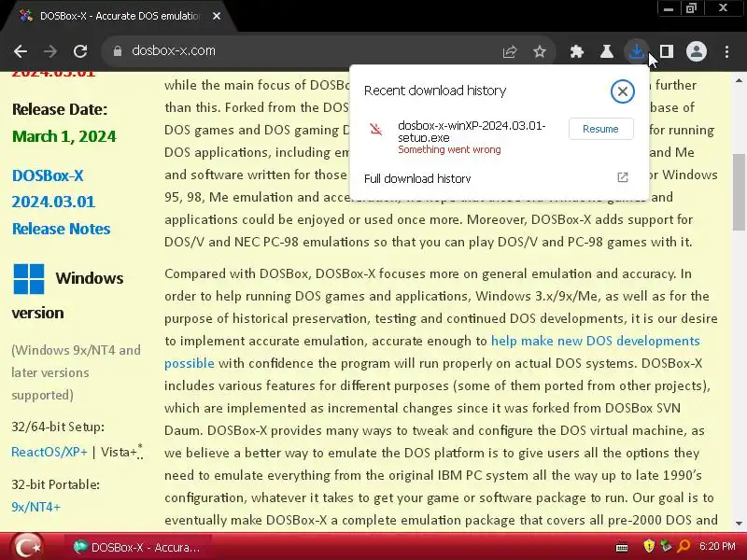Close the Recent download history popup

pos(622,91)
